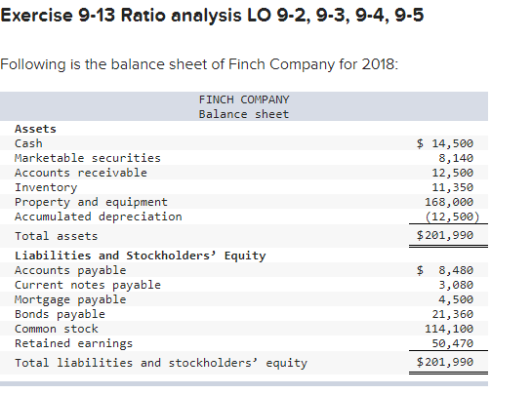Screen dimensions: 532x394
Task: Click the 'Accounts receivable' row label
Action: click(81, 173)
